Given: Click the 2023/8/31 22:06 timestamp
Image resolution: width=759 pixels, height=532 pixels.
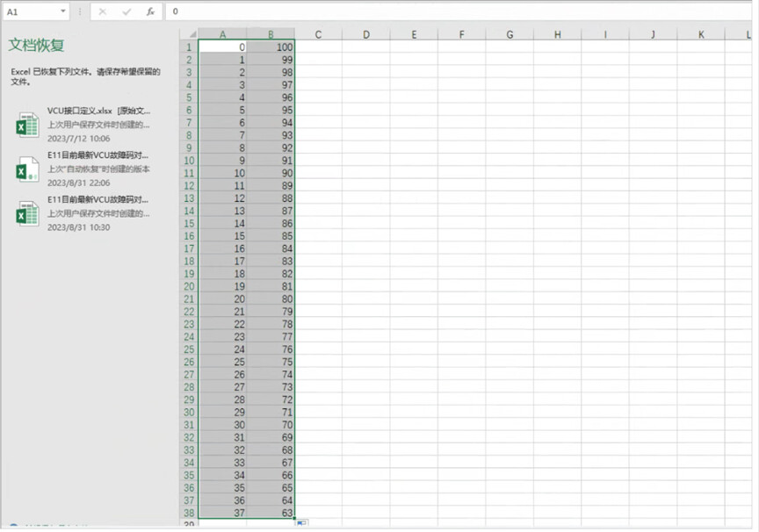Looking at the screenshot, I should tap(78, 183).
